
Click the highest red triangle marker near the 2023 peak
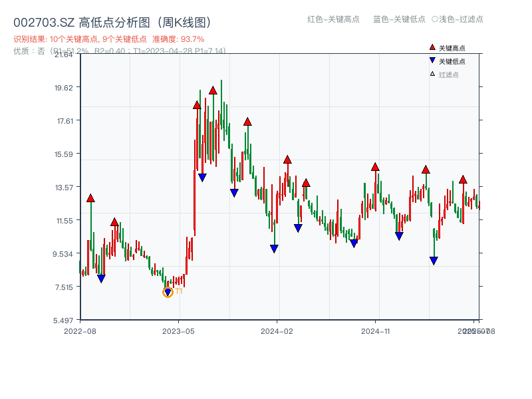pos(213,89)
